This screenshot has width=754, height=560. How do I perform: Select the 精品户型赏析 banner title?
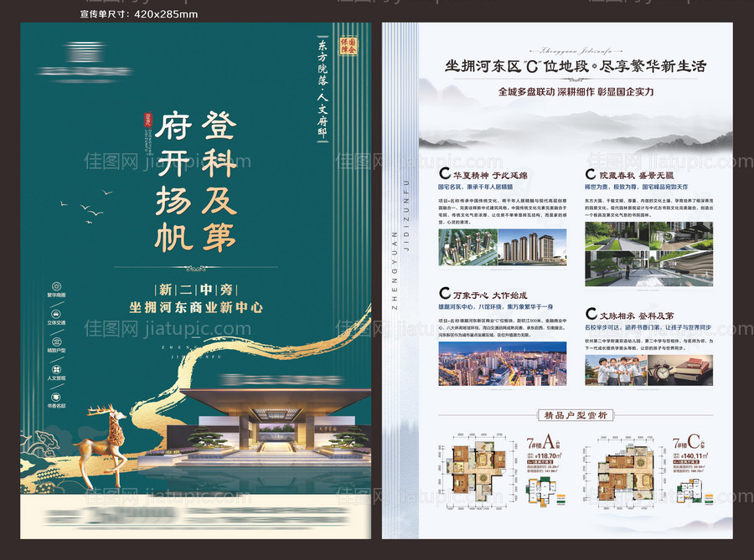click(x=578, y=416)
